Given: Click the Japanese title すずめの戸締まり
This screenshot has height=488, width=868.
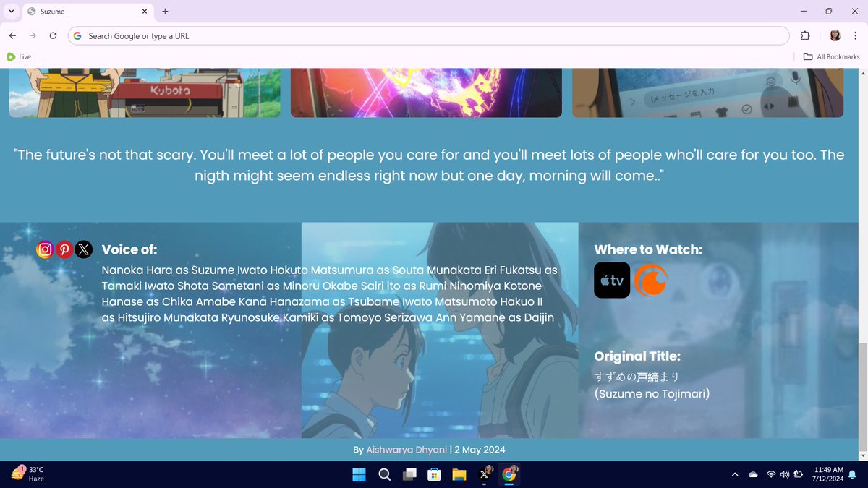Looking at the screenshot, I should coord(637,377).
